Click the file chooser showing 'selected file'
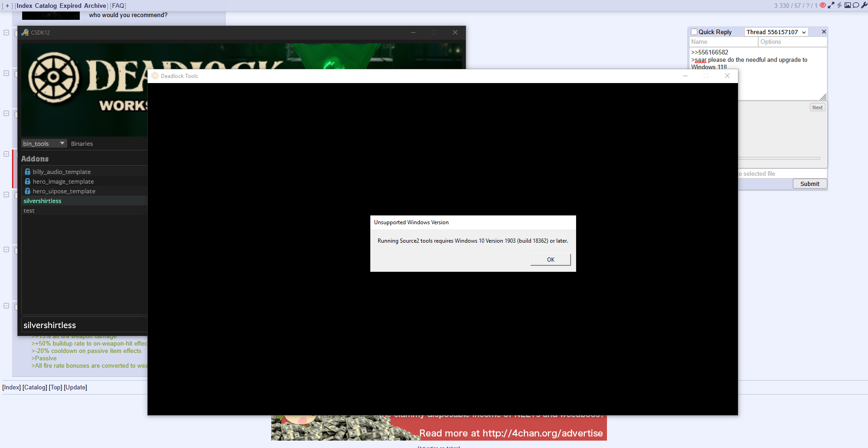868x448 pixels. click(x=782, y=173)
